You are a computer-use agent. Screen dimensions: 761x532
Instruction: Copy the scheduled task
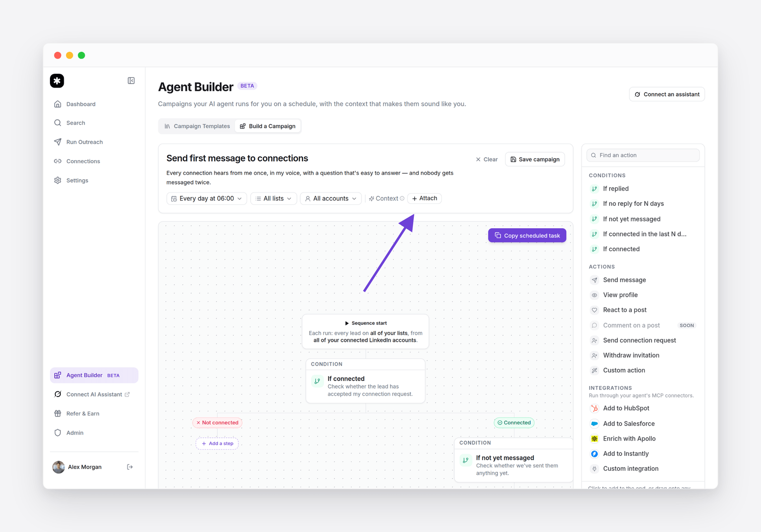coord(527,235)
